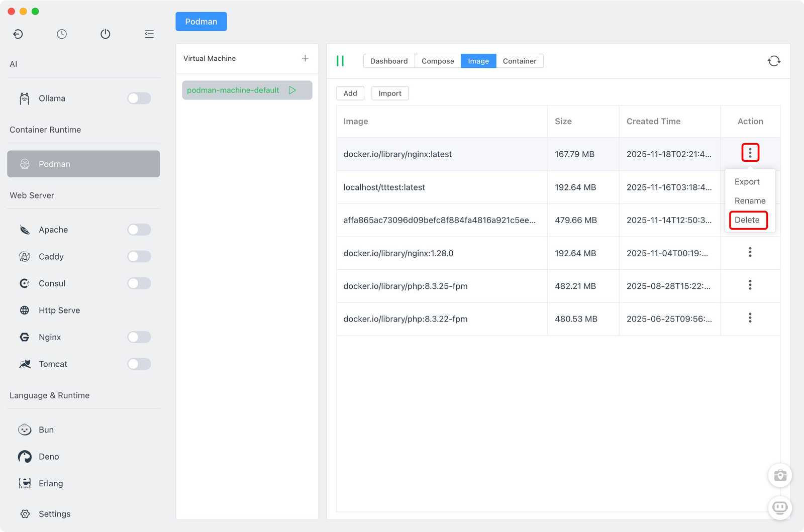Open action menu for nginx:1.28.0 image

[750, 252]
